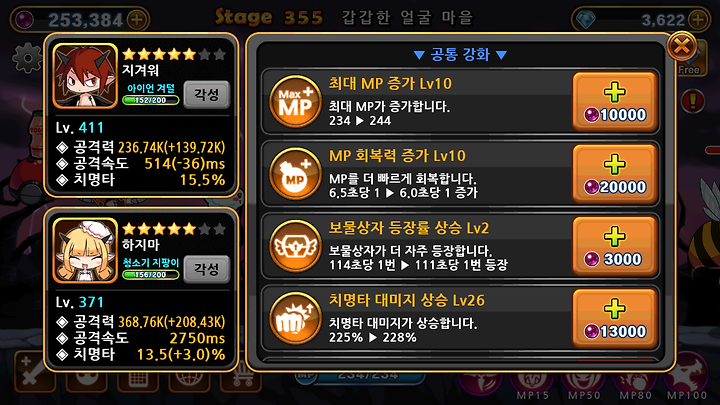Click the critical damage fist icon

[295, 318]
